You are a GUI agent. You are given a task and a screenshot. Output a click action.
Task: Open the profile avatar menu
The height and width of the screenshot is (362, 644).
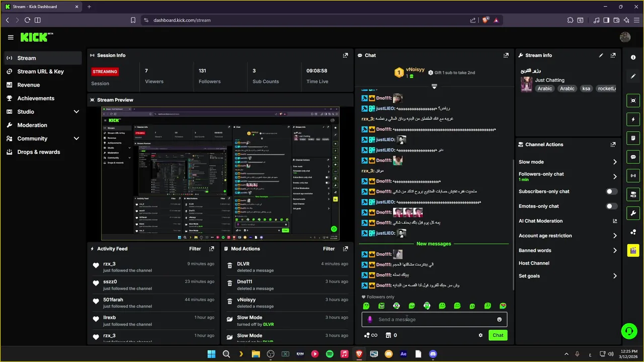pyautogui.click(x=625, y=37)
